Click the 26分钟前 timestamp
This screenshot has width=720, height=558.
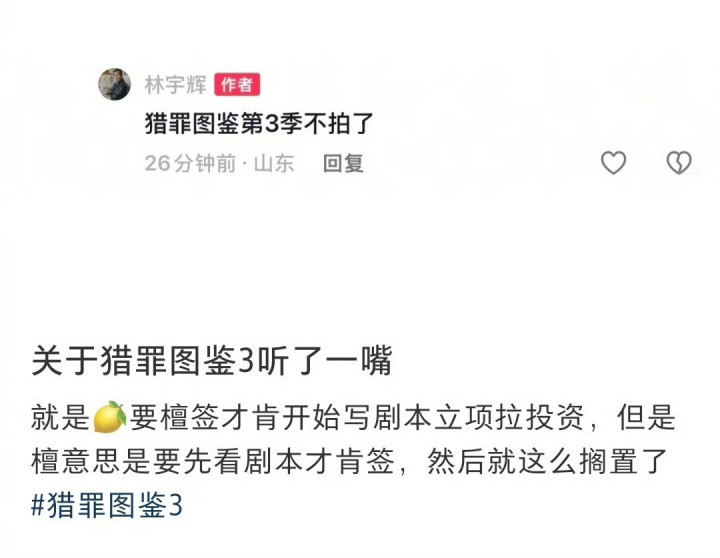[x=191, y=163]
